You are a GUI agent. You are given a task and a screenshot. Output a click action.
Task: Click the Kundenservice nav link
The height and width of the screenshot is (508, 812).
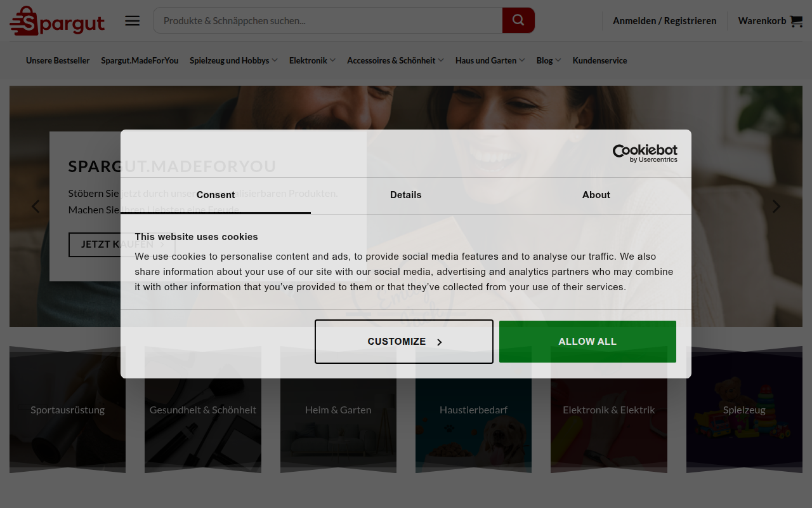599,60
